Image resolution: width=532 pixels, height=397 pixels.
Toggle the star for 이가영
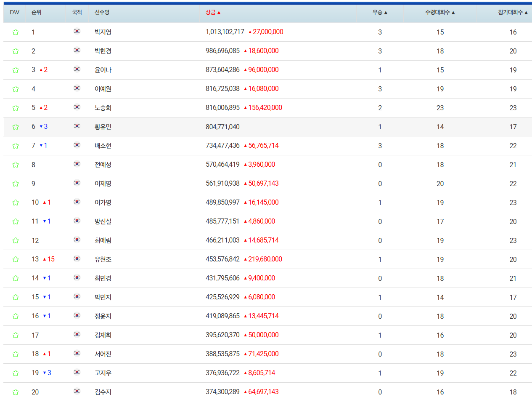pos(16,202)
